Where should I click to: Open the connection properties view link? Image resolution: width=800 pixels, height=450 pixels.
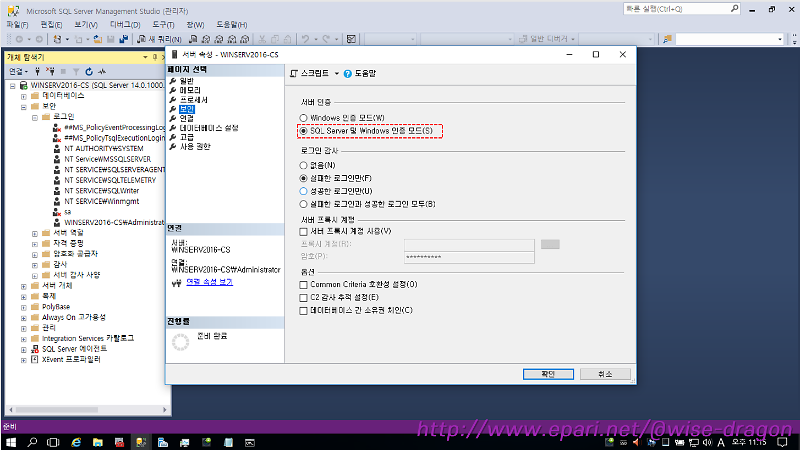[209, 282]
